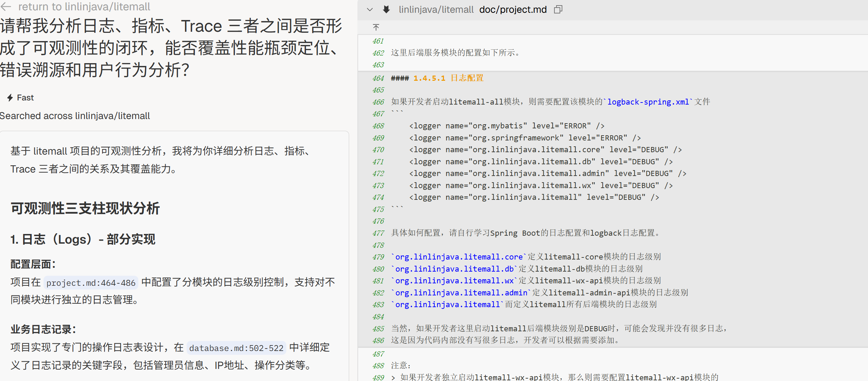This screenshot has width=868, height=381.
Task: Click the 'Searched across linlinjava/litemall' status text
Action: pos(75,116)
